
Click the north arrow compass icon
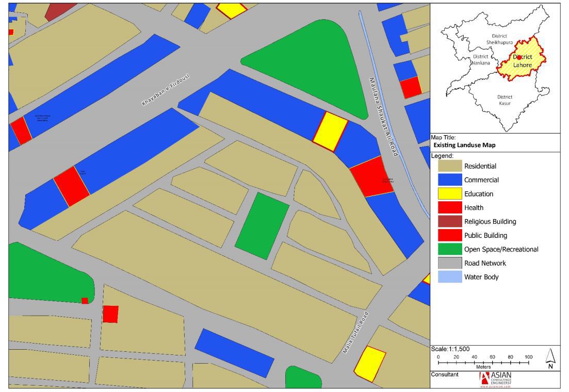550,358
